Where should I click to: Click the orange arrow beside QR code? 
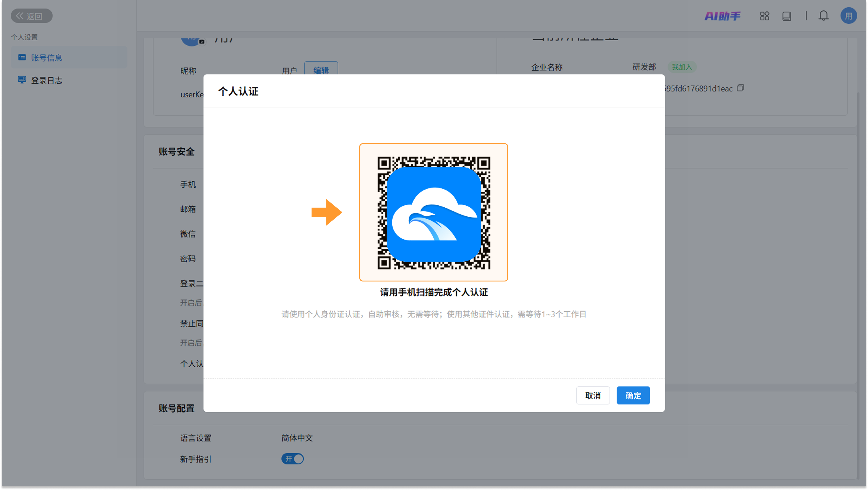(x=326, y=212)
